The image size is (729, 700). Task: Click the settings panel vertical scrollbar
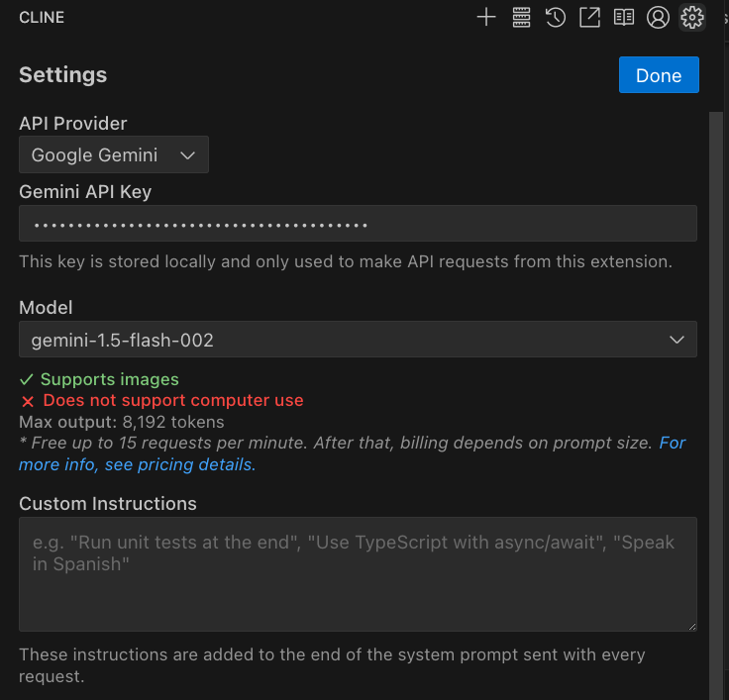pyautogui.click(x=716, y=396)
